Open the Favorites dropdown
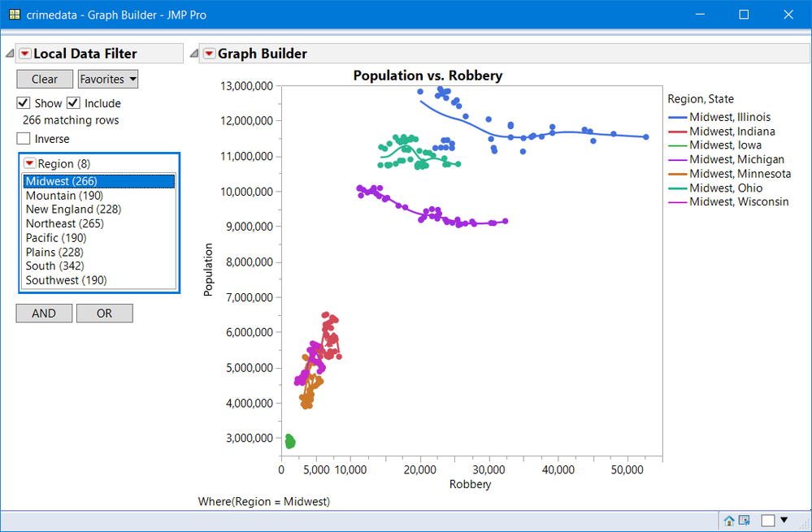812x532 pixels. tap(108, 79)
